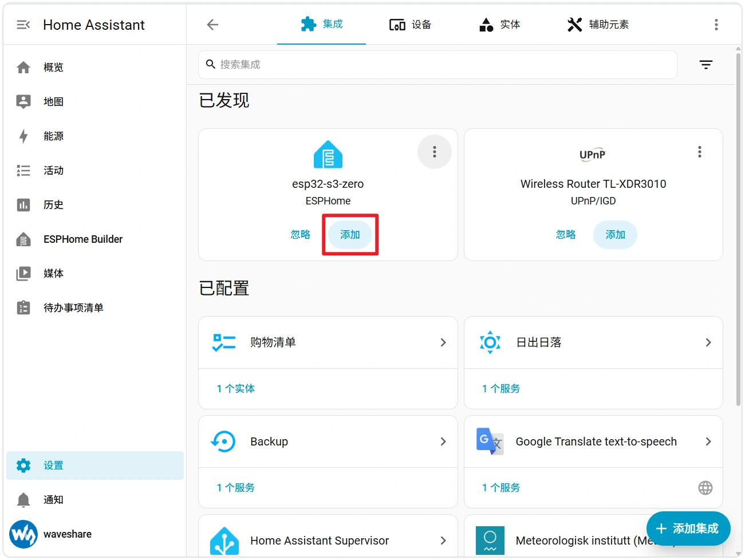
Task: Expand the 日出日落 integration chevron
Action: [708, 342]
